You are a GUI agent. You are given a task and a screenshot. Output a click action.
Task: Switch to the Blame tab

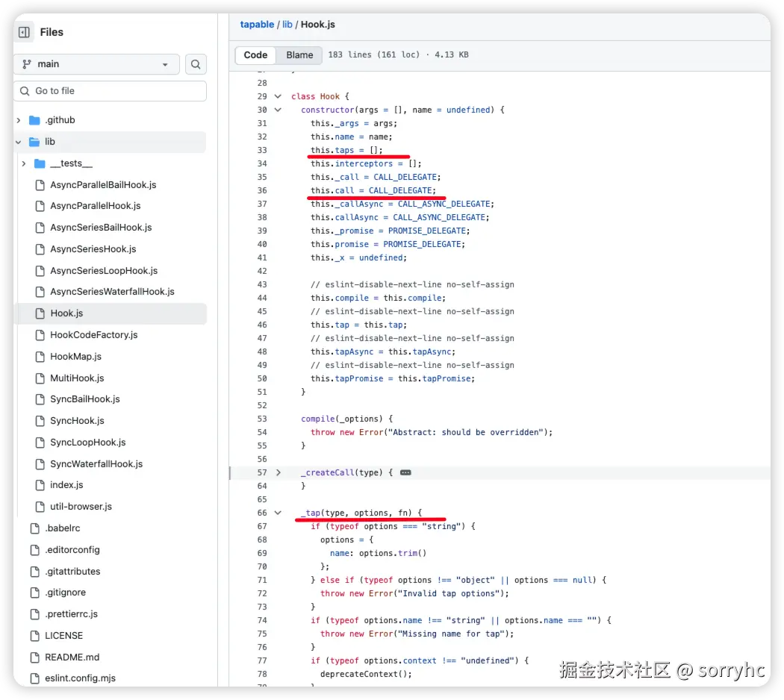coord(299,55)
